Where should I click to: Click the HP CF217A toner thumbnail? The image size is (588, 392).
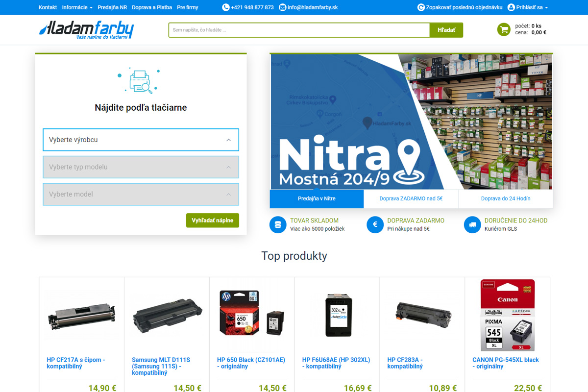tap(82, 315)
